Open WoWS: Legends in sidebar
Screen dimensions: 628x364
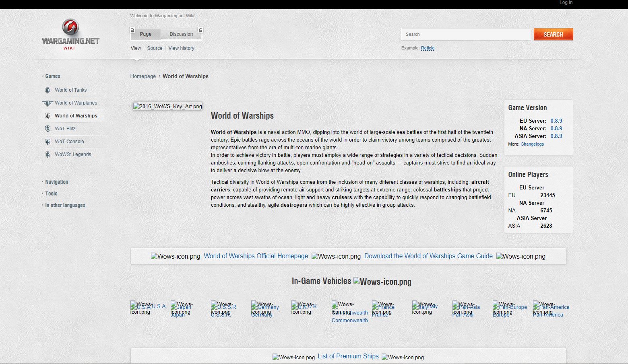(x=73, y=154)
